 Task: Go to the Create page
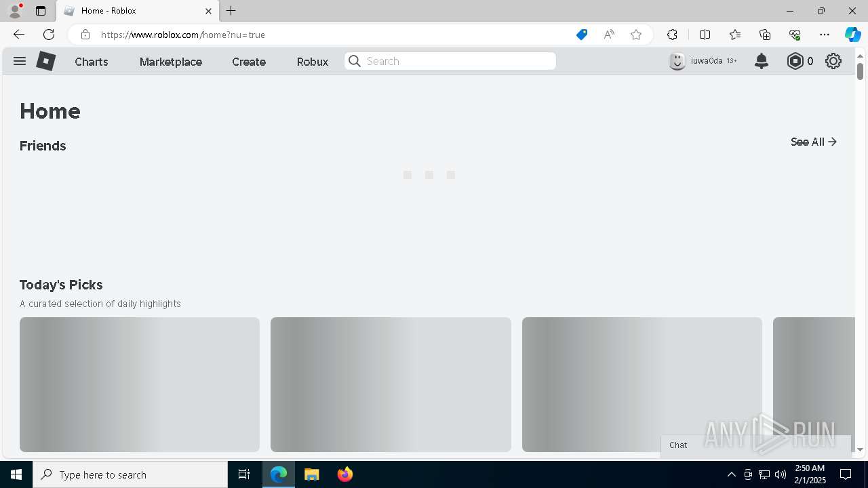pos(249,62)
